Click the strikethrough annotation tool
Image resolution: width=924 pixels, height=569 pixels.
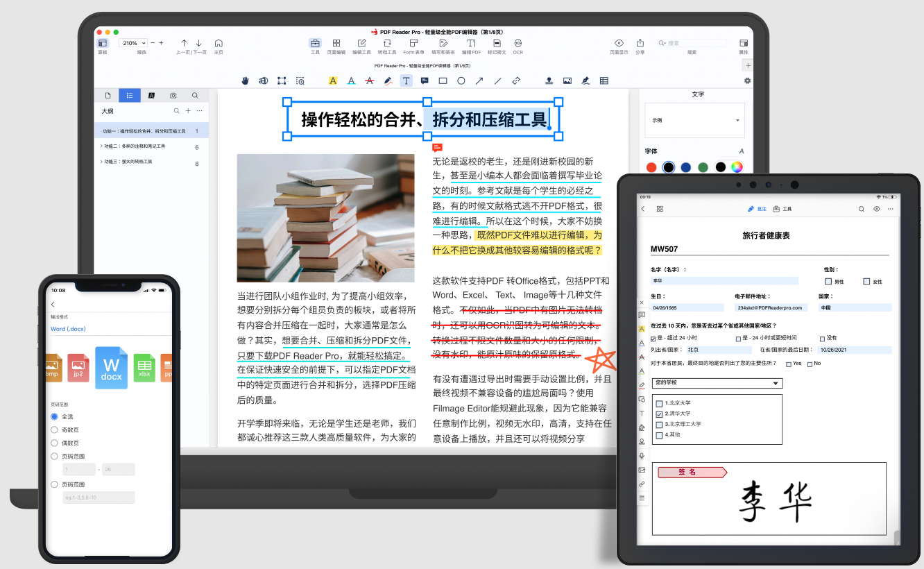point(370,80)
